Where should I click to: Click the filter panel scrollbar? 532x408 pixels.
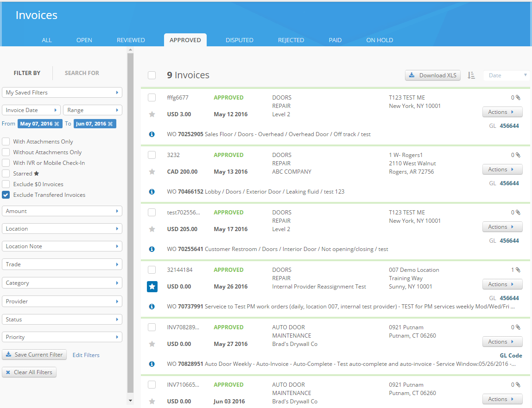click(130, 224)
